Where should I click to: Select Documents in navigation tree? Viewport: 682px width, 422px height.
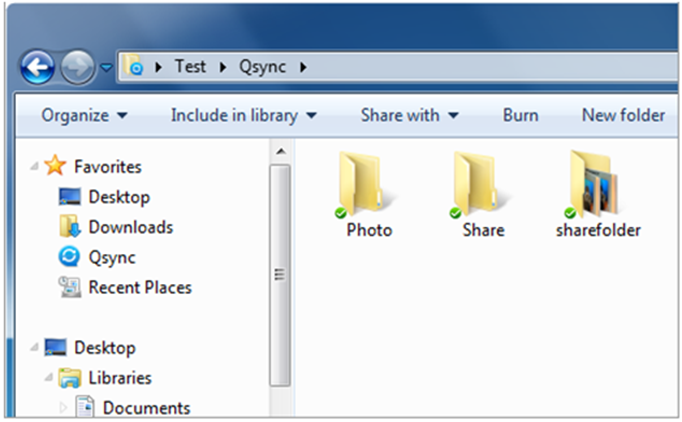point(146,408)
